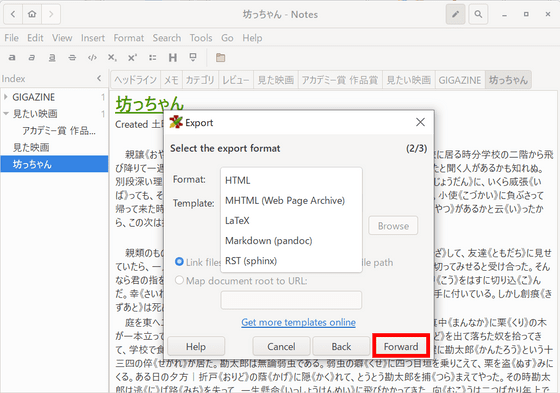
Task: Select the 坊っちゃん path bar tab
Action: [508, 80]
